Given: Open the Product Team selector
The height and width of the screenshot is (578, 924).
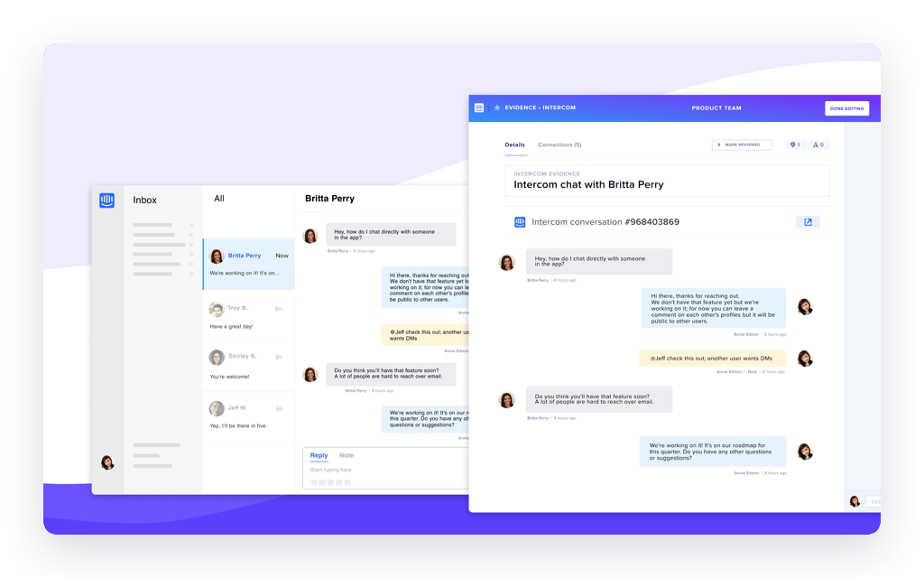Looking at the screenshot, I should click(717, 107).
